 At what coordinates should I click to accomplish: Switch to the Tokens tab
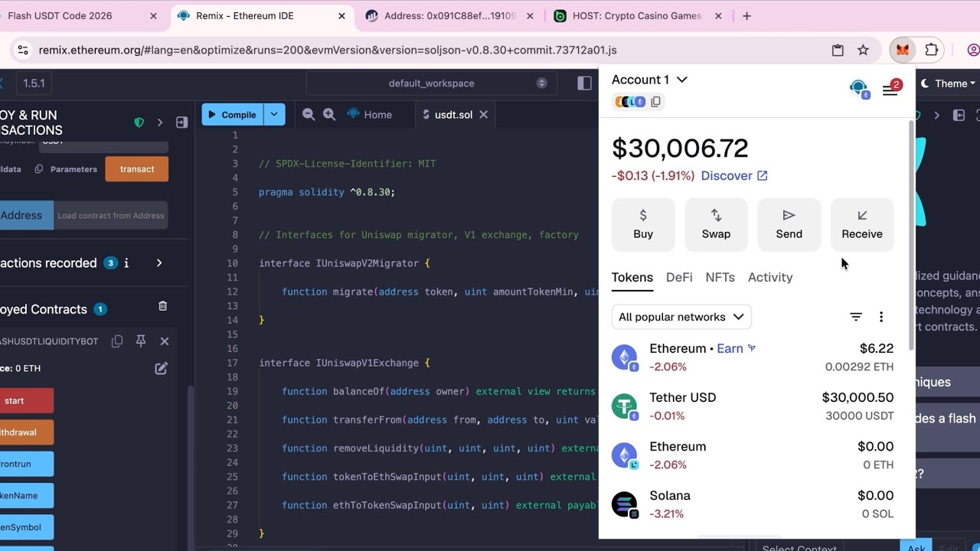pos(632,278)
